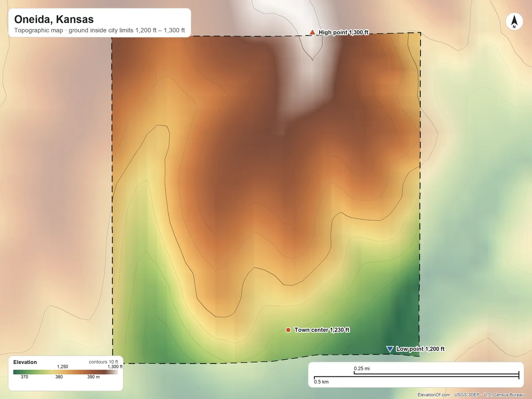Image resolution: width=532 pixels, height=399 pixels.
Task: Click the 'Elevation' legend heading
Action: click(x=25, y=362)
